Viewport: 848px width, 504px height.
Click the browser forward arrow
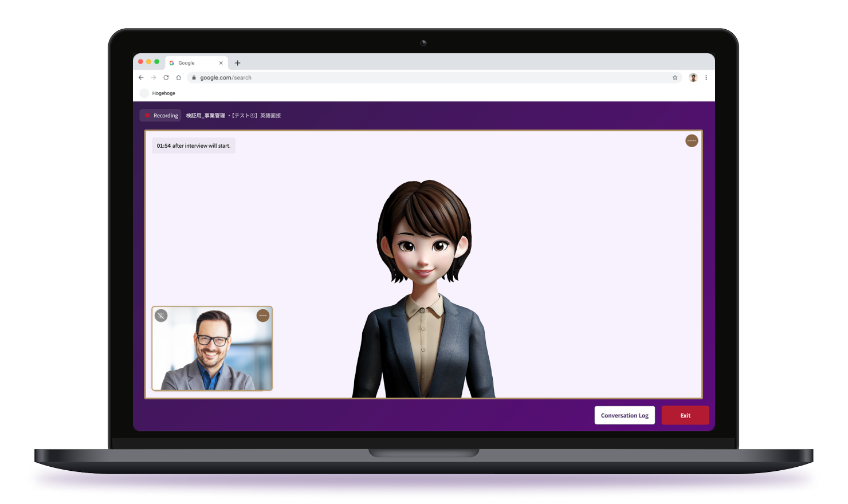tap(154, 78)
